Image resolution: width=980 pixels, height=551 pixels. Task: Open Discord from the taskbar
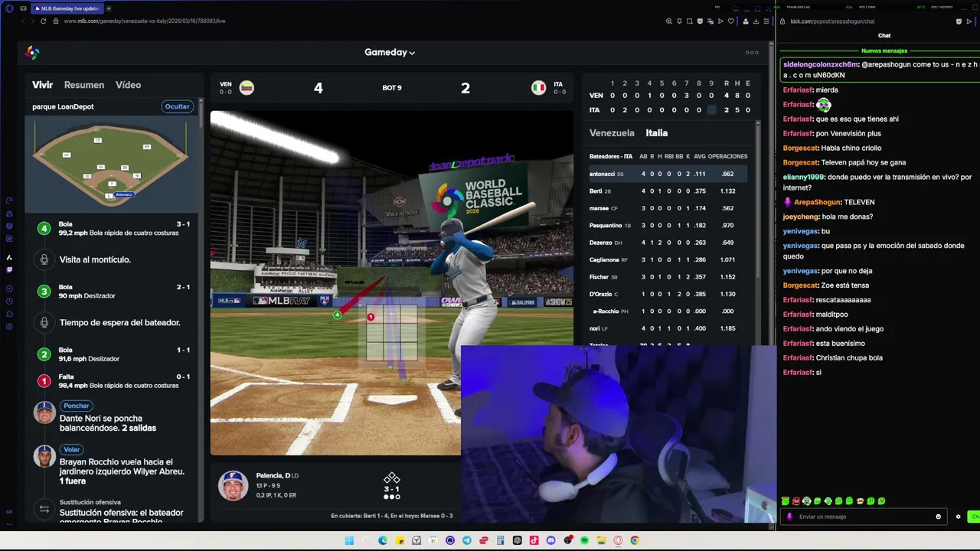(x=550, y=540)
